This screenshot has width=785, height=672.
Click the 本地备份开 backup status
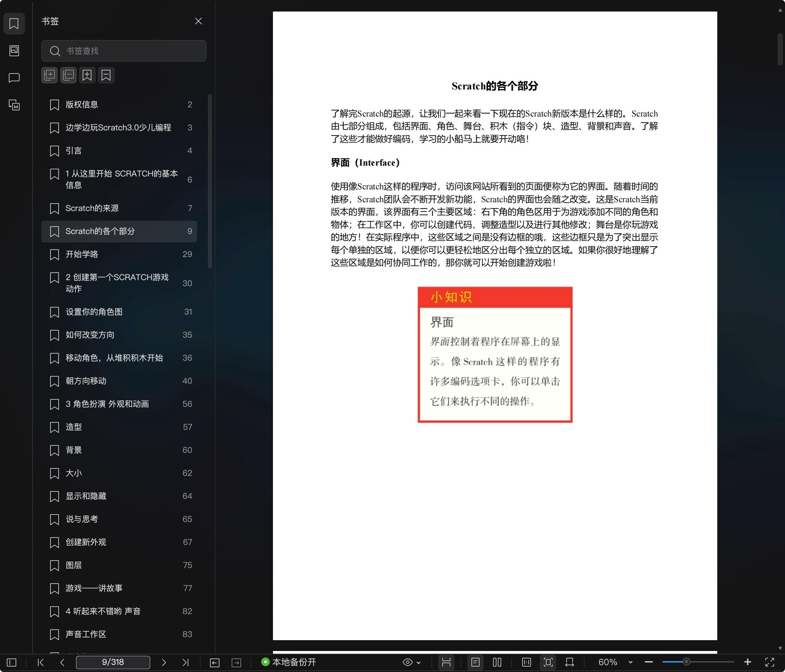coord(289,662)
